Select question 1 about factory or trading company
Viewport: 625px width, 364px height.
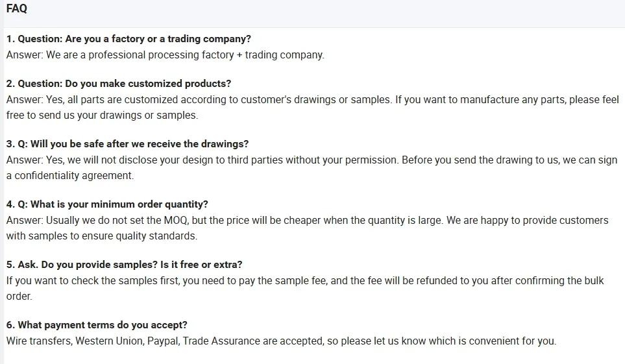point(129,39)
